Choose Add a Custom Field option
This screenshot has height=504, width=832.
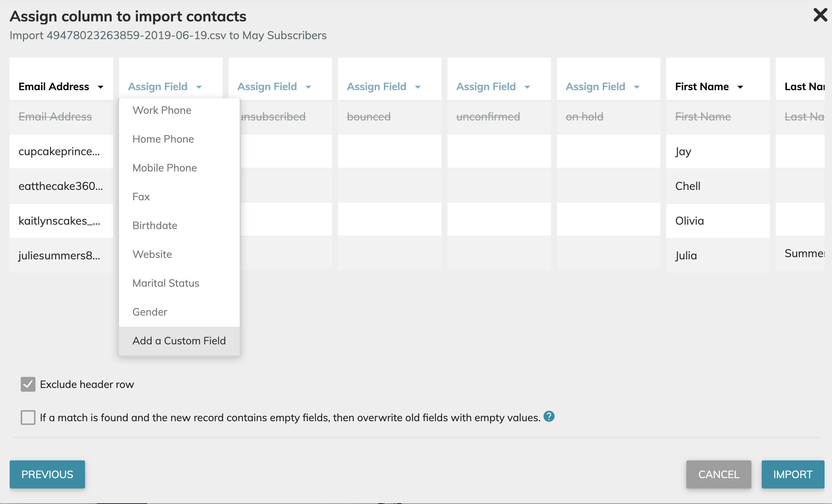[179, 340]
